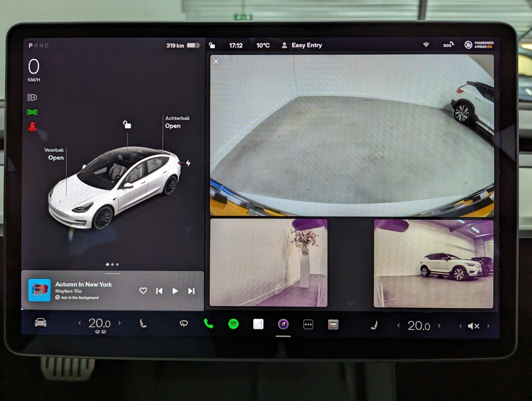This screenshot has height=401, width=532.
Task: Tap the Wi-Fi status icon
Action: [426, 45]
